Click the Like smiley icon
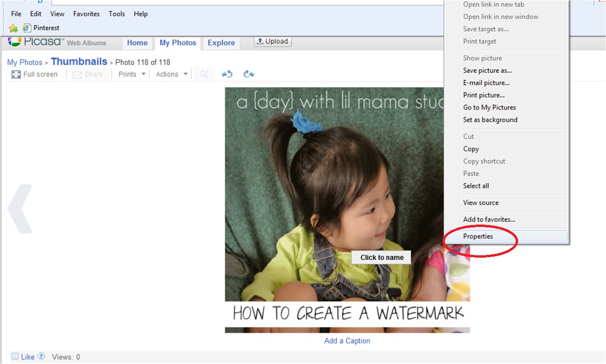 [x=15, y=356]
